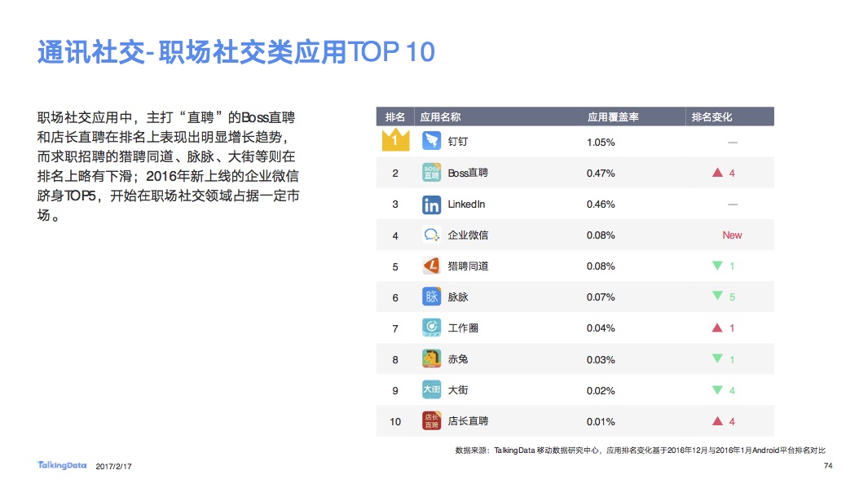Click the red up arrow in Boss直聘 row

pyautogui.click(x=717, y=173)
